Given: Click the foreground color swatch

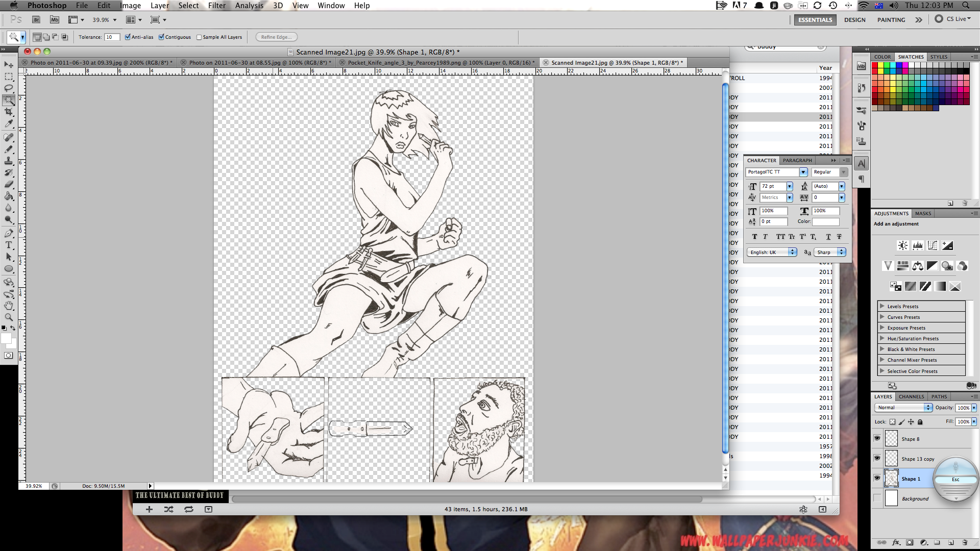Looking at the screenshot, I should pos(6,338).
